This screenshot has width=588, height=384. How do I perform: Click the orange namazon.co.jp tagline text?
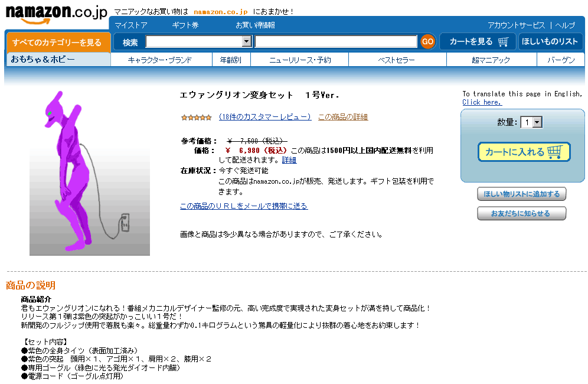(x=221, y=12)
